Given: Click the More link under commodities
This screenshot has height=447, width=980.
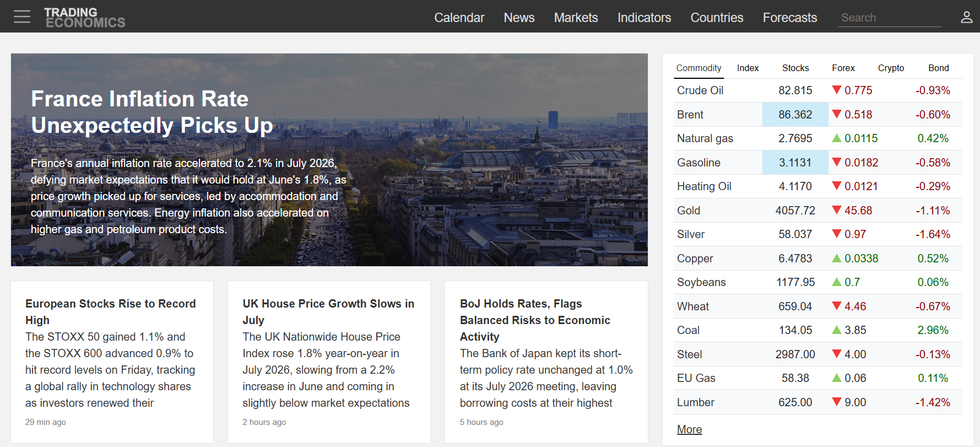Looking at the screenshot, I should [x=689, y=429].
